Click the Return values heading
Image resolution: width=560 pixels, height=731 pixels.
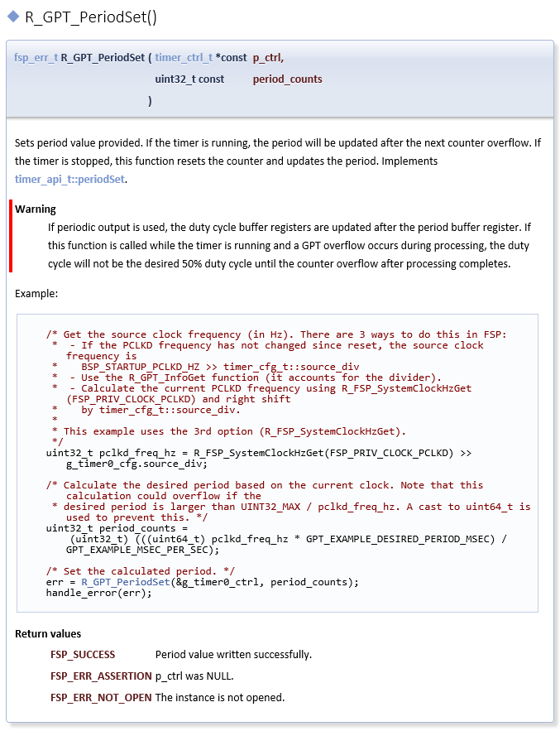(48, 634)
